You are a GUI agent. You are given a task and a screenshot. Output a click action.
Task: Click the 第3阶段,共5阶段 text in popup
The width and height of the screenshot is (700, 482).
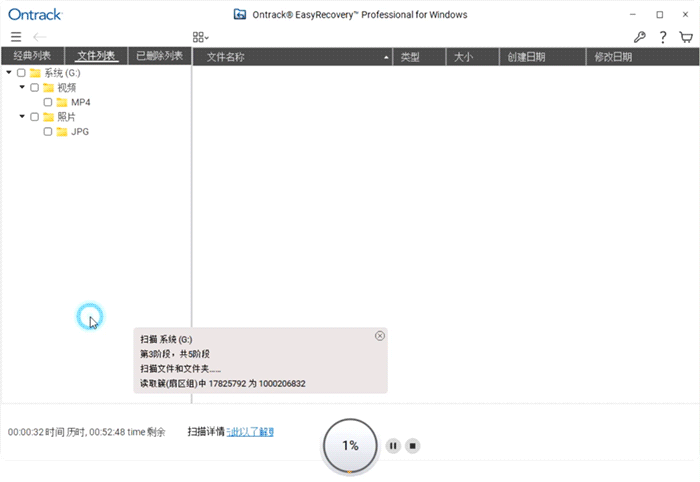pyautogui.click(x=175, y=354)
